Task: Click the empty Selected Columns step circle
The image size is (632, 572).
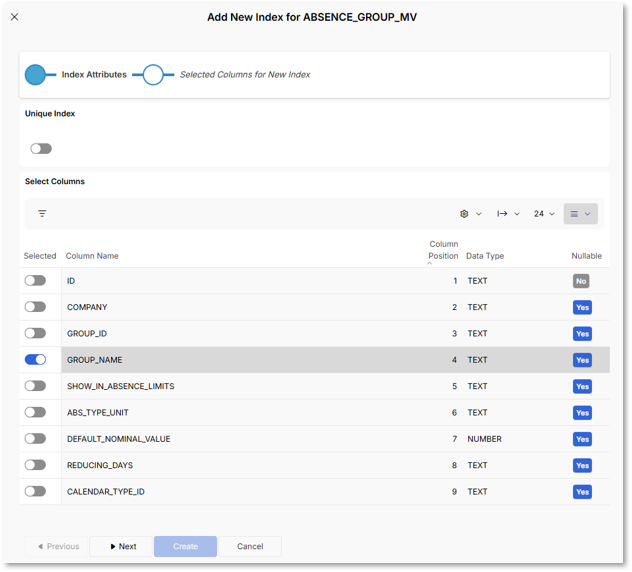Action: pos(153,75)
